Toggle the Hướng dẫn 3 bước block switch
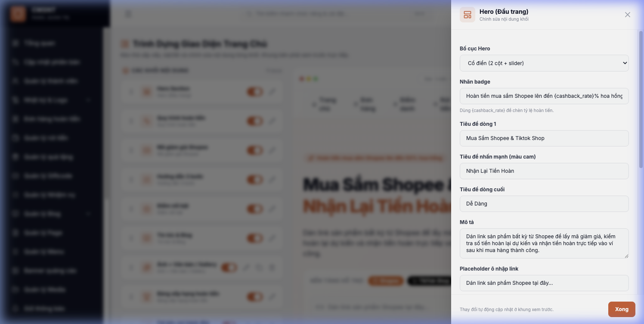This screenshot has height=324, width=644. point(254,180)
